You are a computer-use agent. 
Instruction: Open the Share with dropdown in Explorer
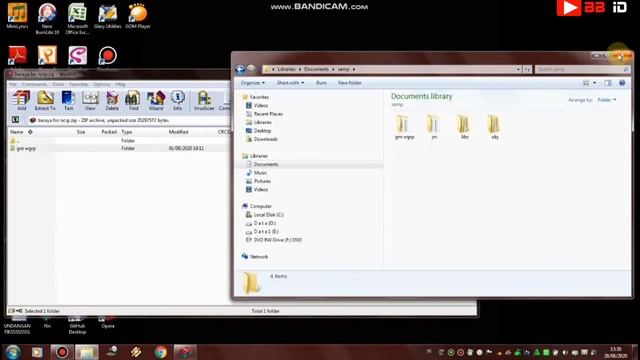tap(290, 83)
